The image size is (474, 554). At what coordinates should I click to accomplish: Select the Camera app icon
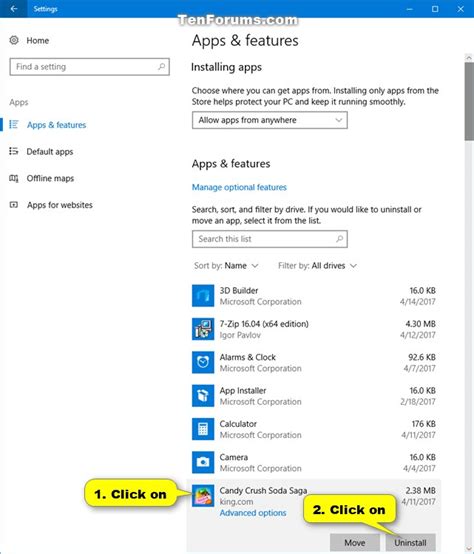coord(203,462)
